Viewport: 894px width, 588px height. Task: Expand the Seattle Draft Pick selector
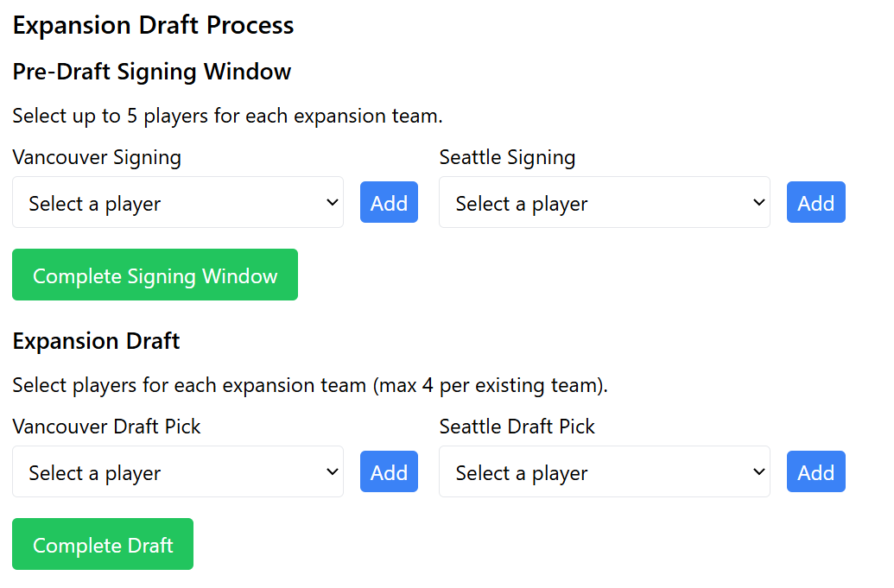[605, 471]
